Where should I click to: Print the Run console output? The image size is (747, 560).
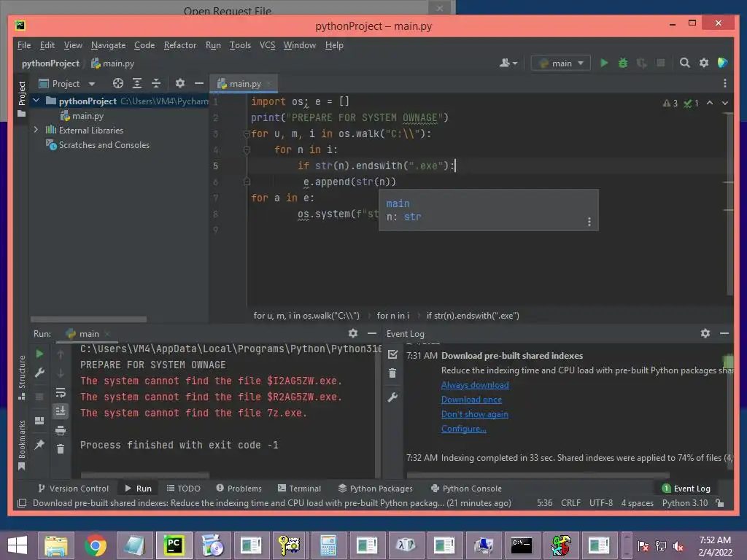click(x=61, y=430)
